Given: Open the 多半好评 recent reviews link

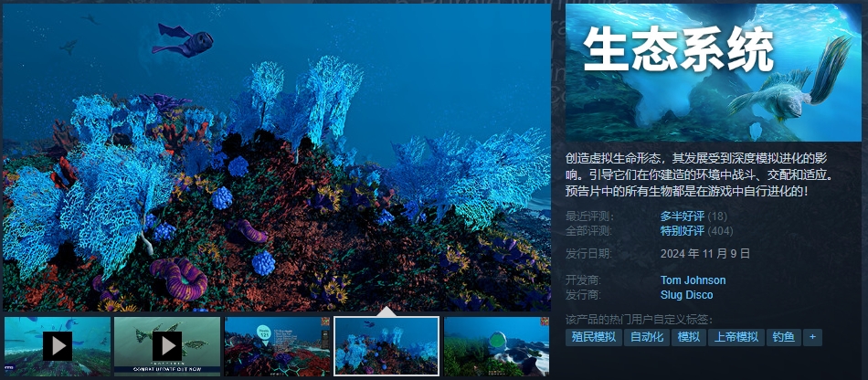Looking at the screenshot, I should click(x=682, y=216).
